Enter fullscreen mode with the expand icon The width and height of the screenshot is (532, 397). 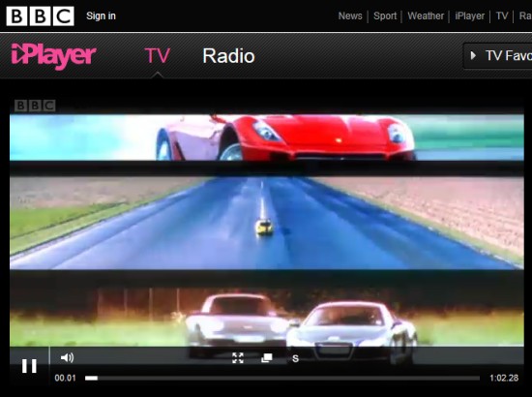pyautogui.click(x=238, y=357)
